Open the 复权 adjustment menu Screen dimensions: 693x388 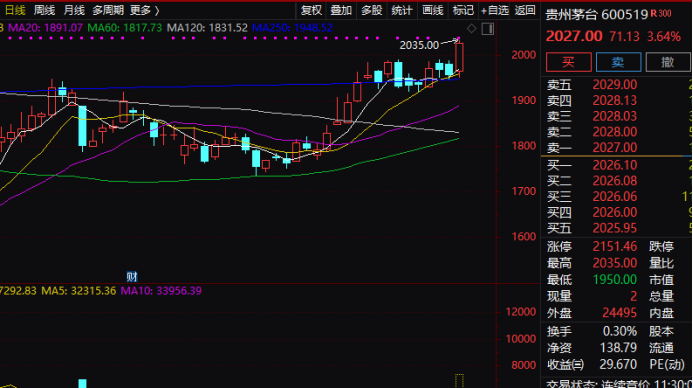[x=312, y=10]
